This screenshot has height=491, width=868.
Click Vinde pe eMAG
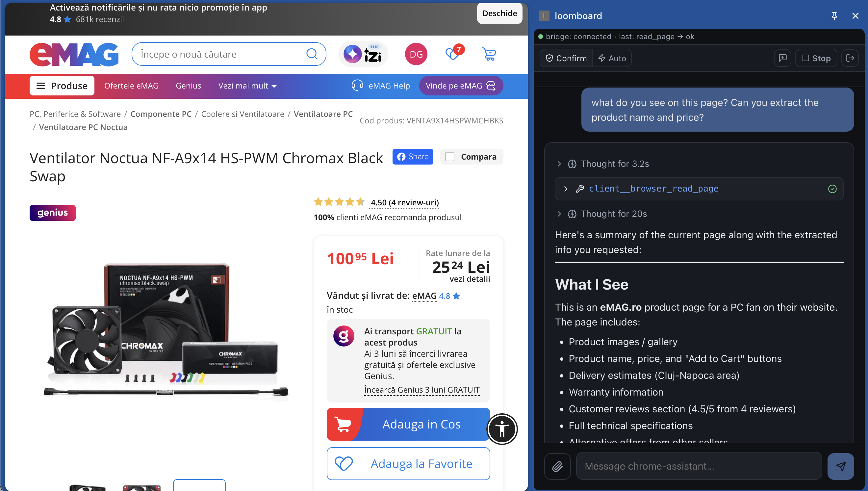pos(461,86)
